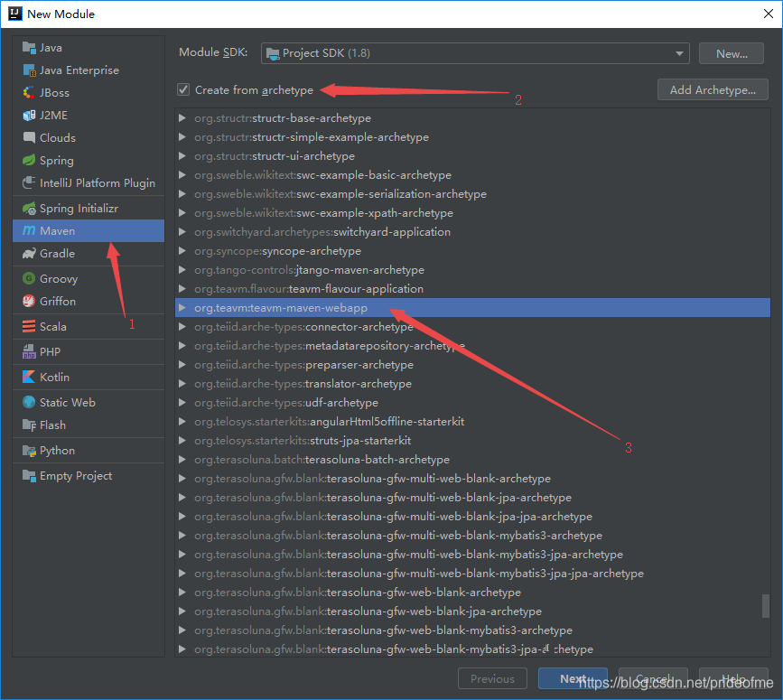Image resolution: width=783 pixels, height=700 pixels.
Task: Click the Add Archetype... button
Action: [713, 90]
